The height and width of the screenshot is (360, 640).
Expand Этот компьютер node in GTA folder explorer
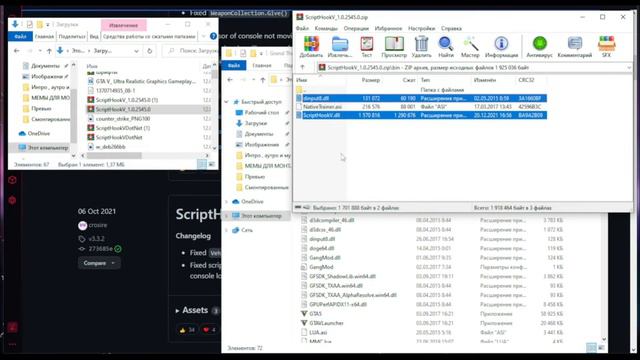(227, 216)
